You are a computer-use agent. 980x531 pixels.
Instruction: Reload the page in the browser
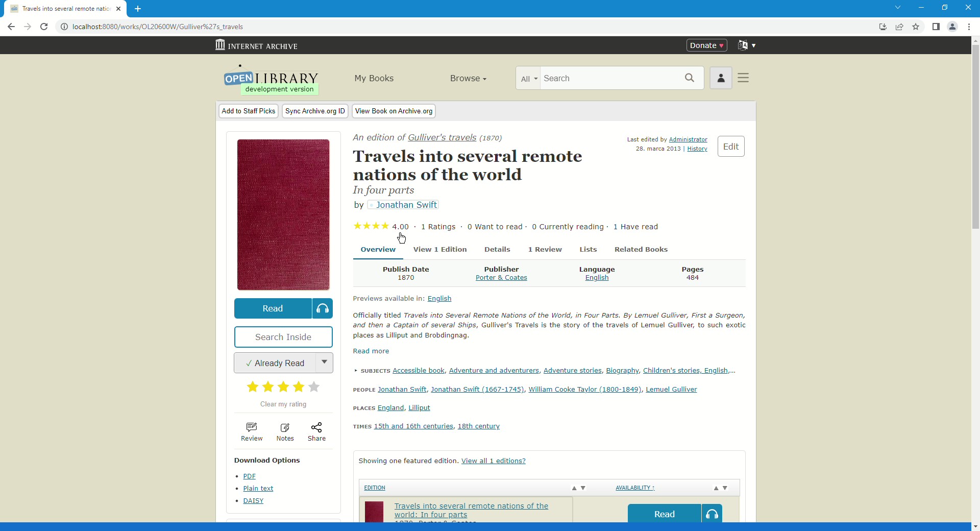(44, 27)
